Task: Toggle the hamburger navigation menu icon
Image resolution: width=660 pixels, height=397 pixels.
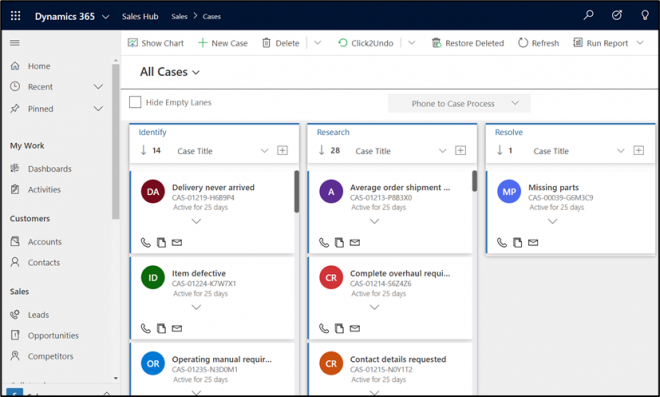Action: (x=15, y=43)
